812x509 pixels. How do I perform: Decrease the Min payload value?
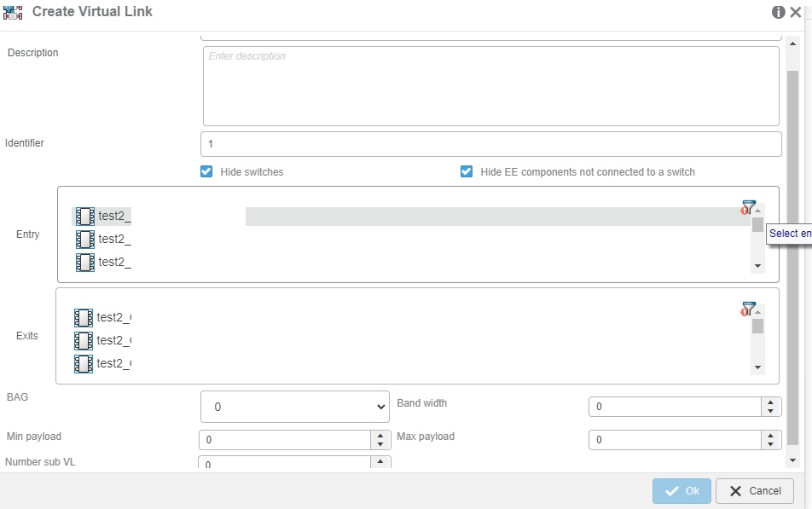pyautogui.click(x=380, y=444)
